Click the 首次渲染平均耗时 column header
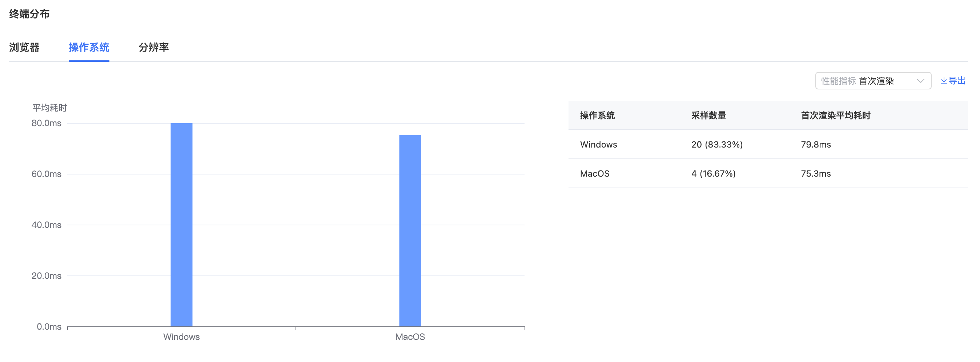 pyautogui.click(x=835, y=115)
